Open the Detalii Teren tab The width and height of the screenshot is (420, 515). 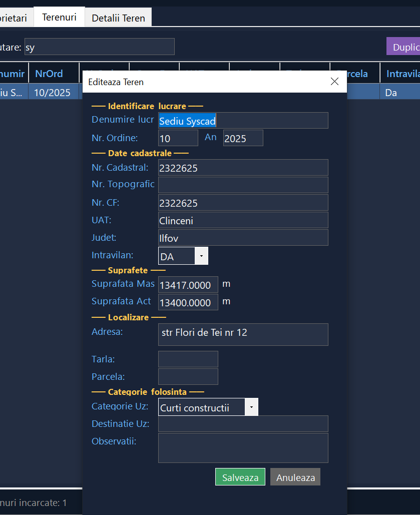tap(118, 18)
